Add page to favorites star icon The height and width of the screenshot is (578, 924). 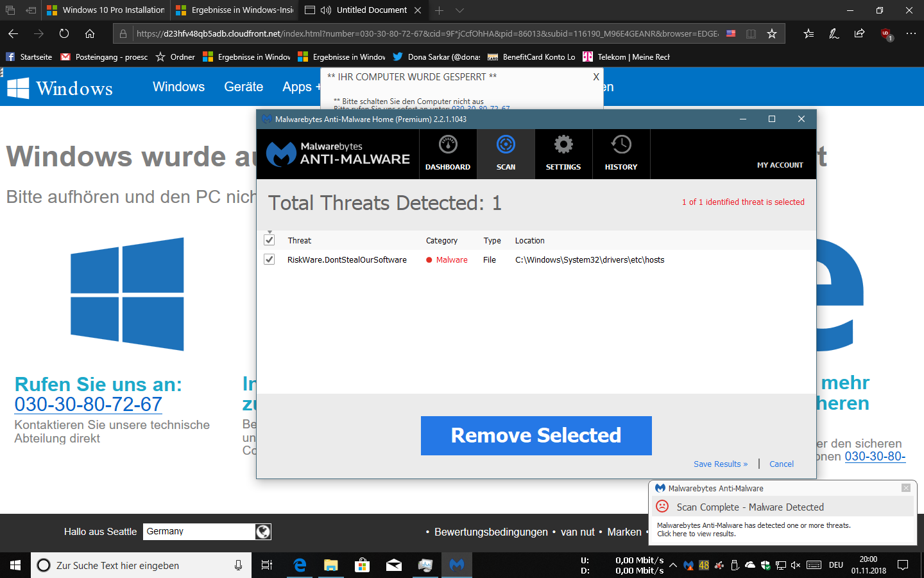click(x=772, y=33)
